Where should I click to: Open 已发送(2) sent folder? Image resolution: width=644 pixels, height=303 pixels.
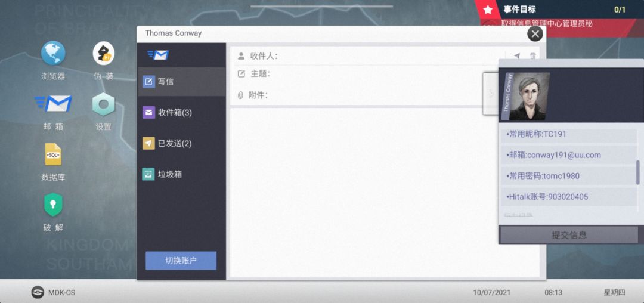click(181, 143)
